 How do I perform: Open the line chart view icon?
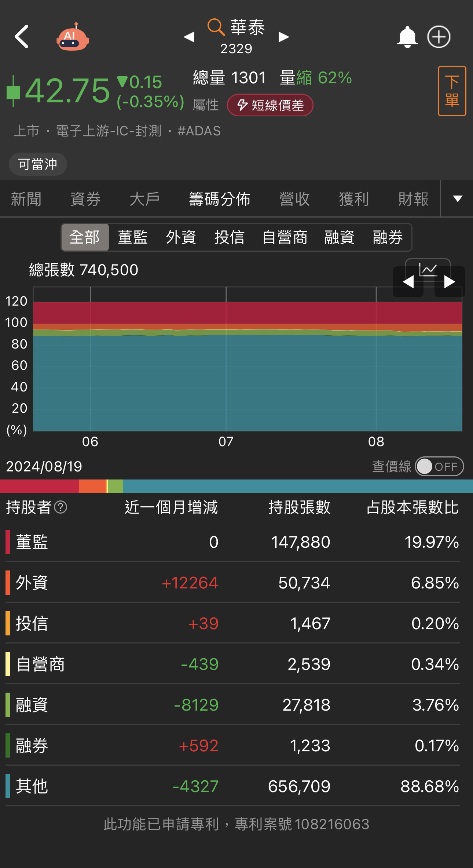coord(428,269)
